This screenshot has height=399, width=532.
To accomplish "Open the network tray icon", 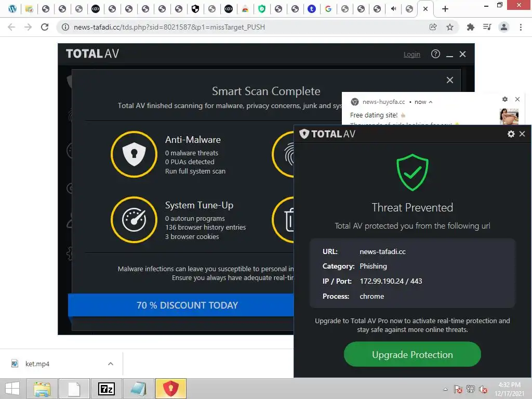I will pos(471,389).
